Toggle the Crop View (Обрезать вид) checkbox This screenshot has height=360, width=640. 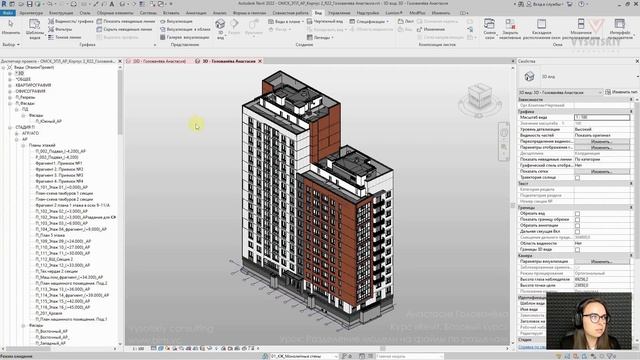pyautogui.click(x=577, y=213)
